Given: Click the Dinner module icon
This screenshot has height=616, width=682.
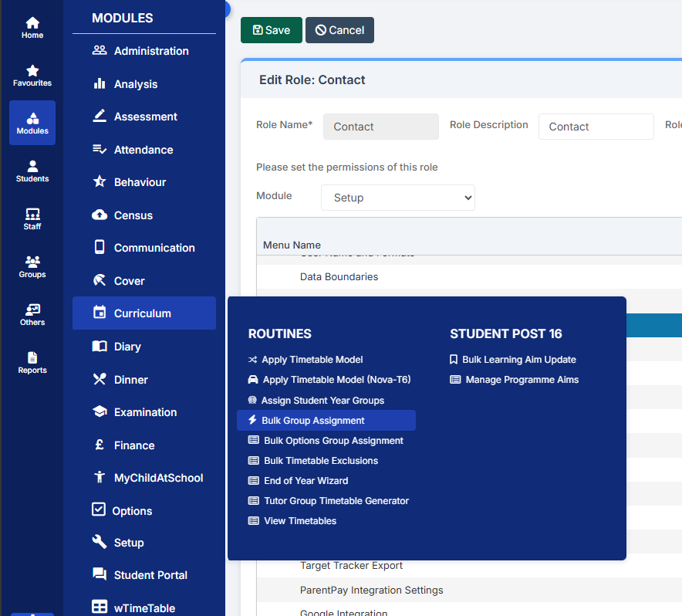Looking at the screenshot, I should tap(100, 379).
